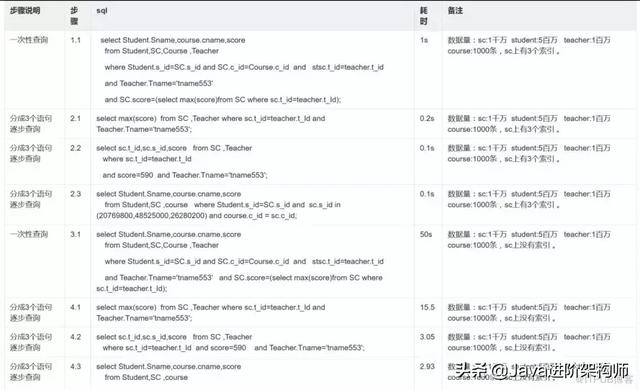The width and height of the screenshot is (640, 390).
Task: Click the 备注 column header
Action: tap(455, 11)
